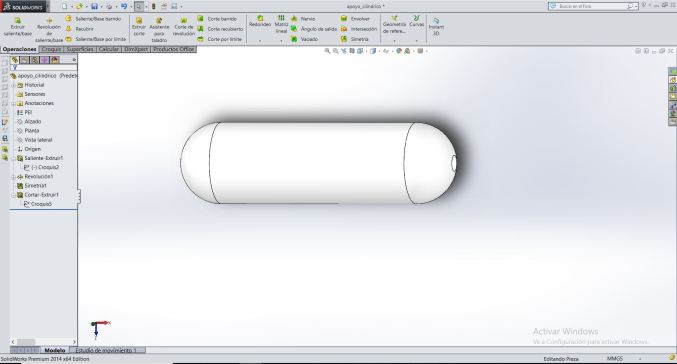The width and height of the screenshot is (677, 364).
Task: Collapse the Saliente-Extruir1 feature node
Action: pyautogui.click(x=13, y=158)
